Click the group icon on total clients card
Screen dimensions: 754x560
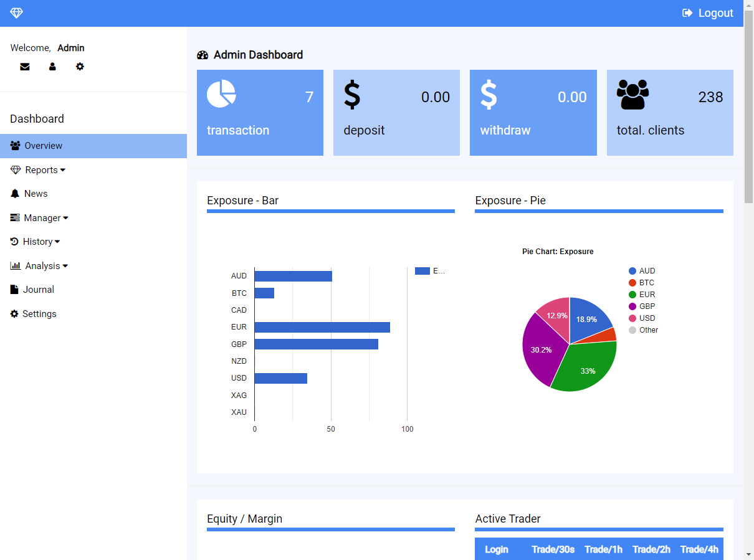click(x=632, y=95)
